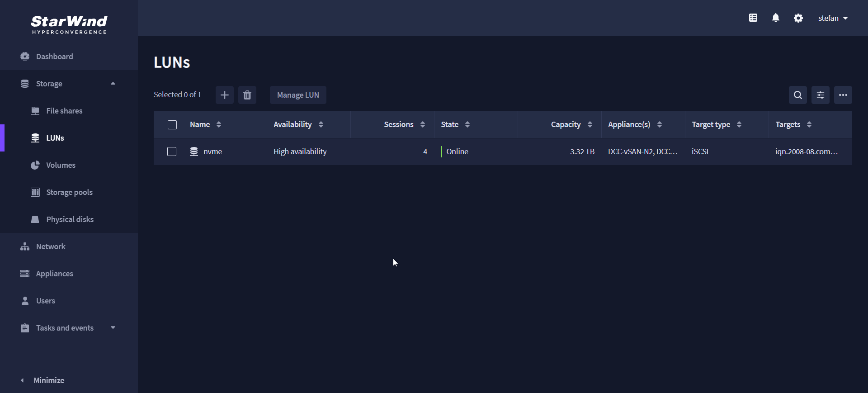Click the File shares icon
The image size is (868, 393).
tap(35, 111)
